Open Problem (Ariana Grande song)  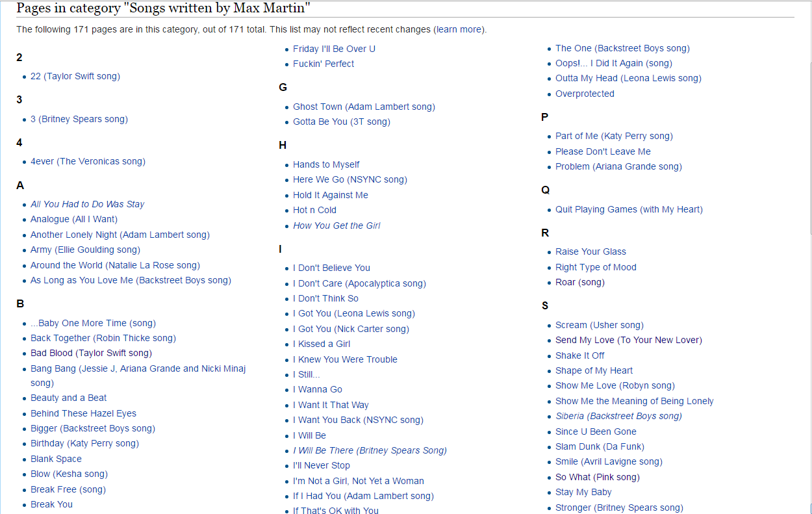[618, 166]
